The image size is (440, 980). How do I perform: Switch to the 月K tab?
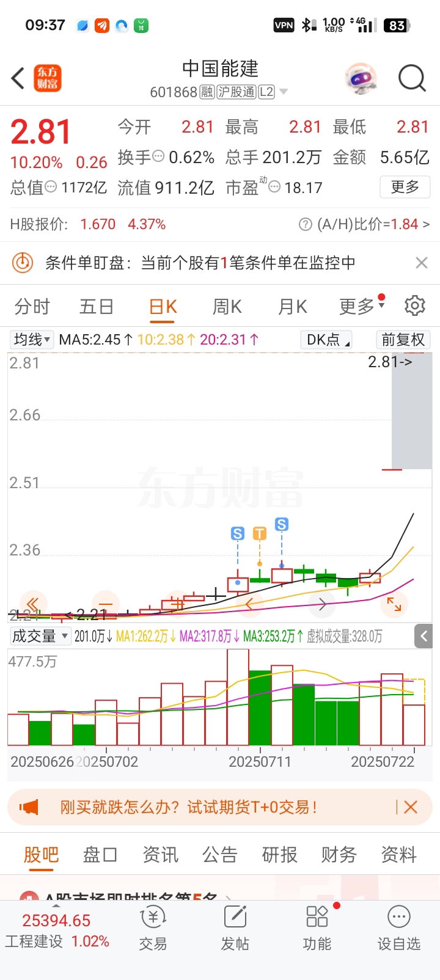(293, 307)
